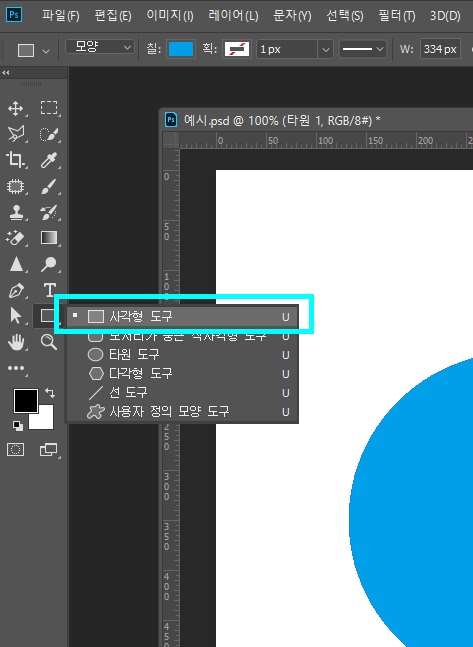Select the Eyedropper tool
The height and width of the screenshot is (647, 473).
click(49, 160)
